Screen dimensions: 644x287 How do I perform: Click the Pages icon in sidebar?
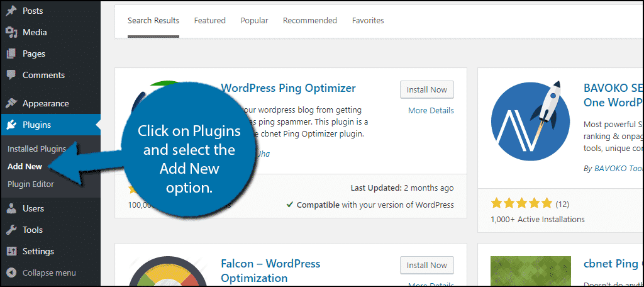click(12, 53)
